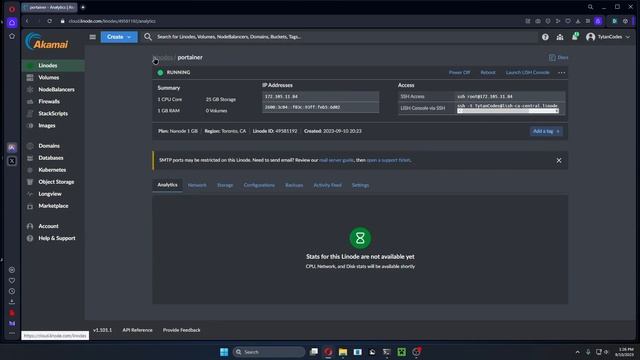Open a new browser tab

[x=83, y=7]
